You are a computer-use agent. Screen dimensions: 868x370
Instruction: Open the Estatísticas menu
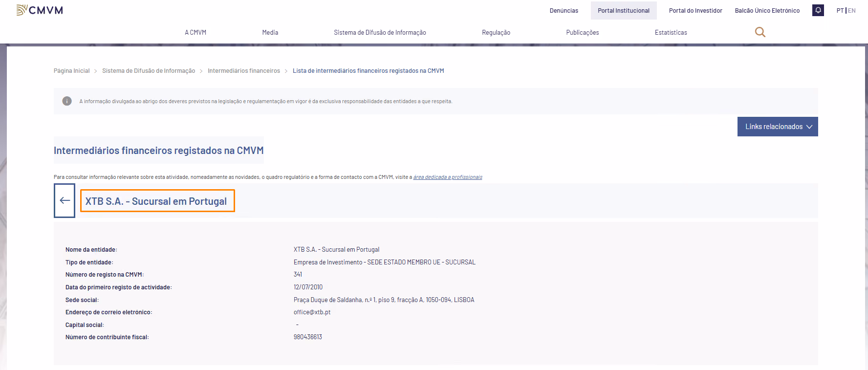coord(671,33)
